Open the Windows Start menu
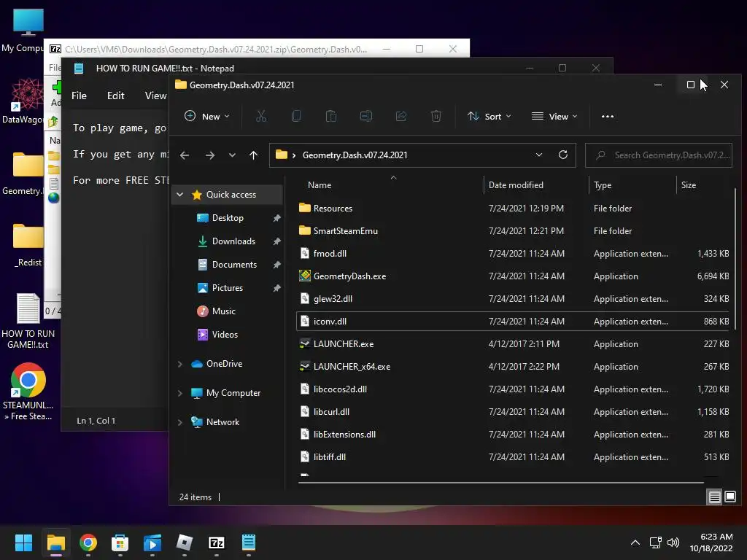This screenshot has height=560, width=747. click(x=23, y=542)
